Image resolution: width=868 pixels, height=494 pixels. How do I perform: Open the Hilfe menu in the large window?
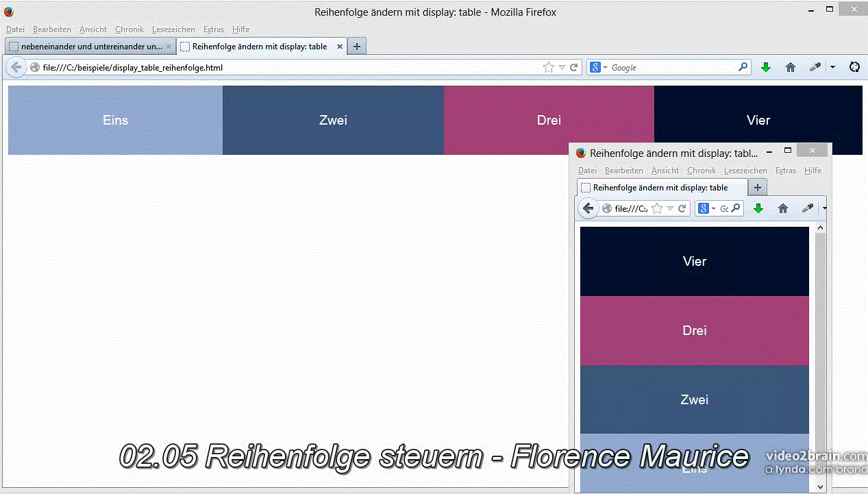coord(240,29)
